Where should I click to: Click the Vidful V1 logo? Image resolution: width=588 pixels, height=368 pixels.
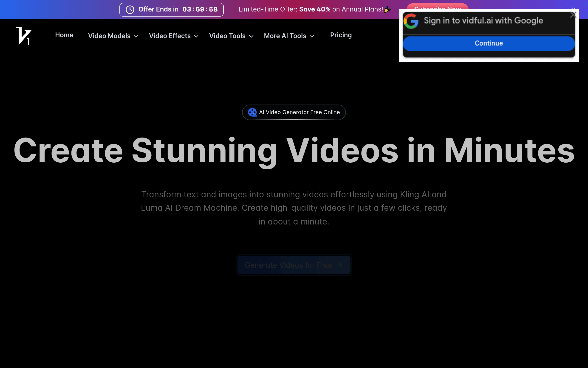point(24,36)
